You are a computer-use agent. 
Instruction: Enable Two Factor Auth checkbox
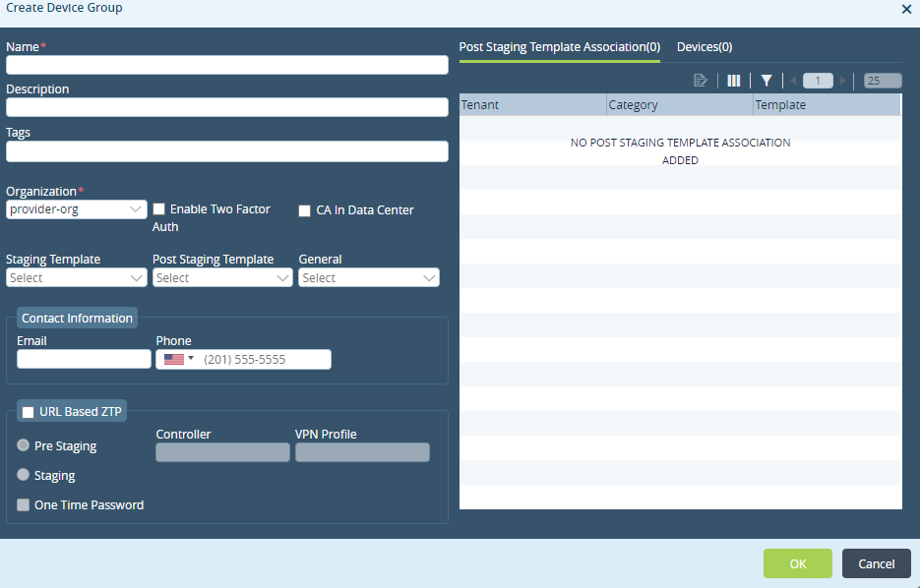click(x=158, y=209)
